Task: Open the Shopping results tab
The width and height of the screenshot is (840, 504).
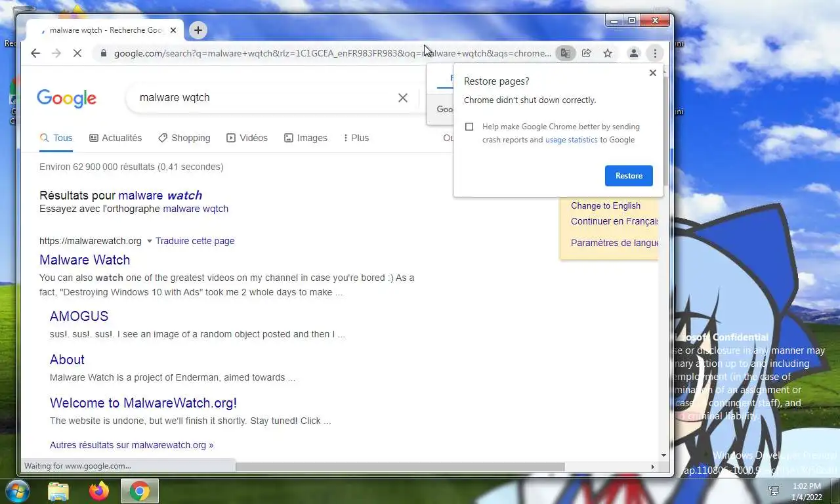Action: coord(184,138)
